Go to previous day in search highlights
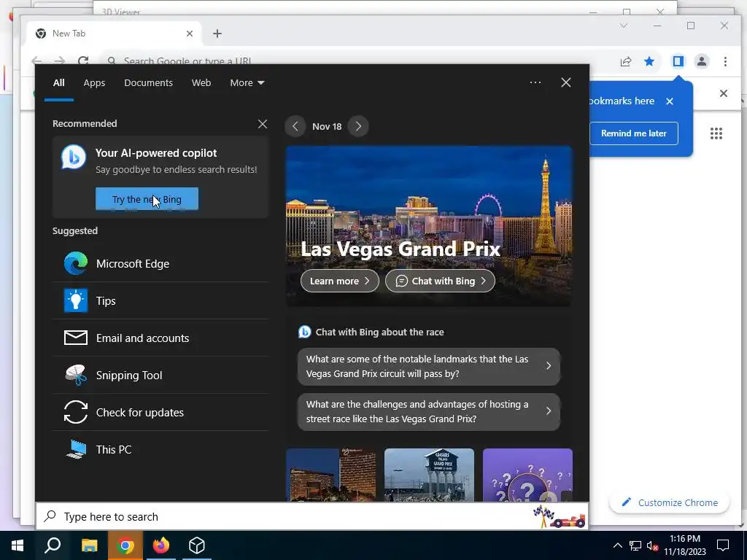The height and width of the screenshot is (560, 747). pyautogui.click(x=295, y=126)
